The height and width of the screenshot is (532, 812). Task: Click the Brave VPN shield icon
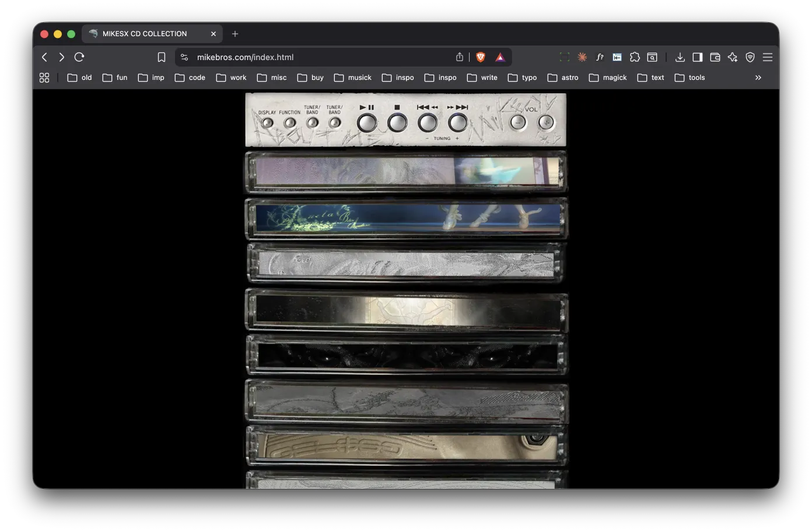pos(750,57)
